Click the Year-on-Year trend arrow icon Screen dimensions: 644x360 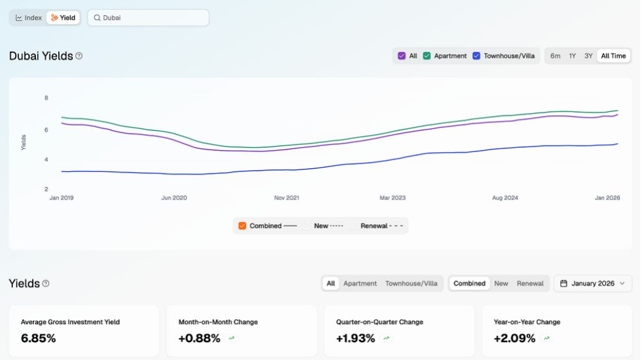(546, 338)
